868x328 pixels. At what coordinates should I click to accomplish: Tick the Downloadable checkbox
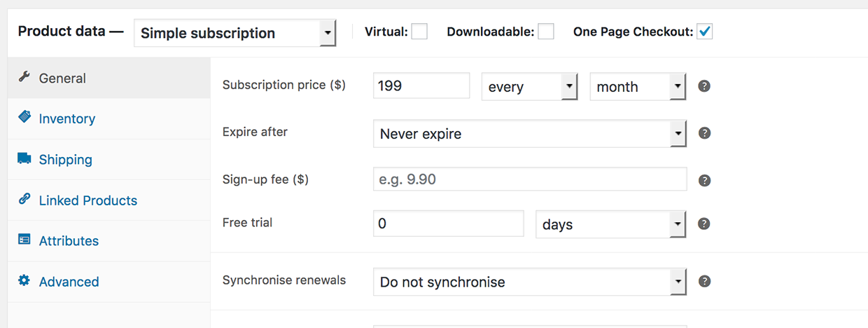[546, 32]
